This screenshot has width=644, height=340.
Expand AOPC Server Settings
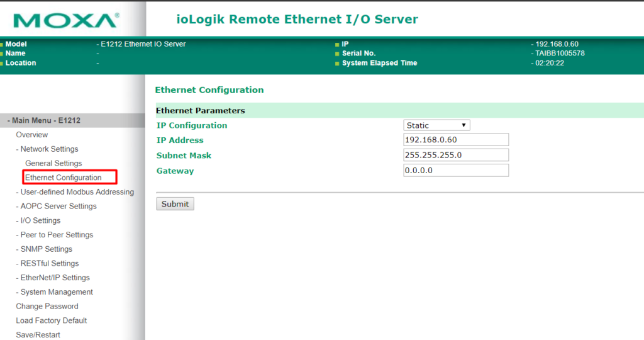[56, 207]
